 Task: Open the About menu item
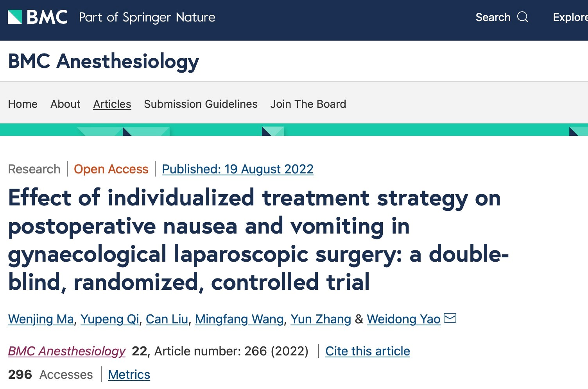point(65,104)
